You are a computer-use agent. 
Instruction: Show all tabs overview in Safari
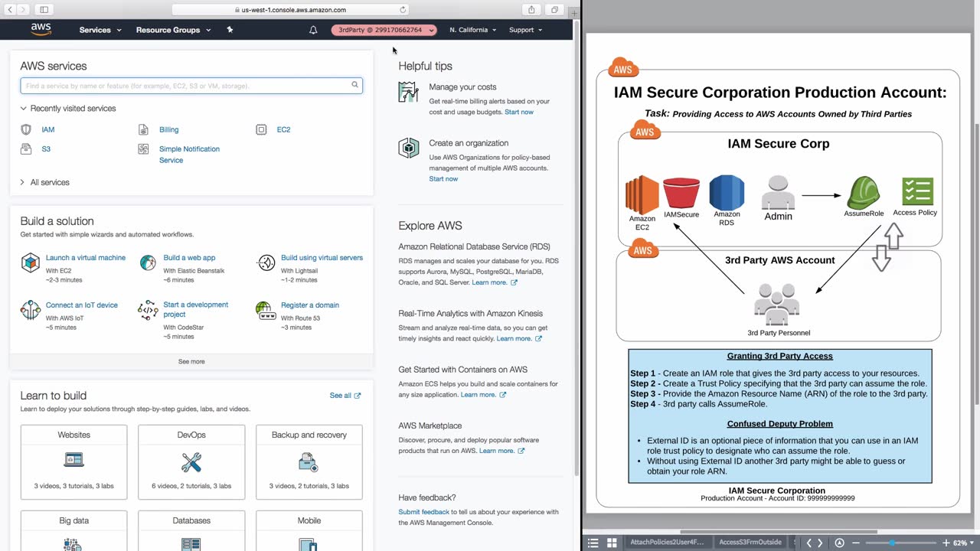pos(554,10)
